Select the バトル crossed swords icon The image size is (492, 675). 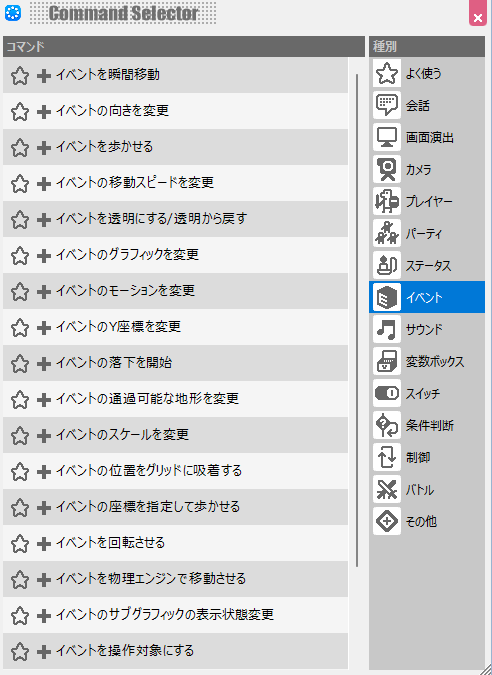click(387, 489)
